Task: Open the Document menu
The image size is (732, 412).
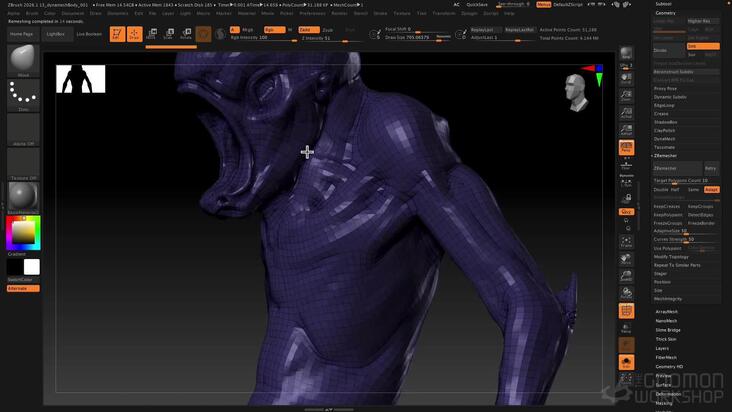Action: click(73, 13)
